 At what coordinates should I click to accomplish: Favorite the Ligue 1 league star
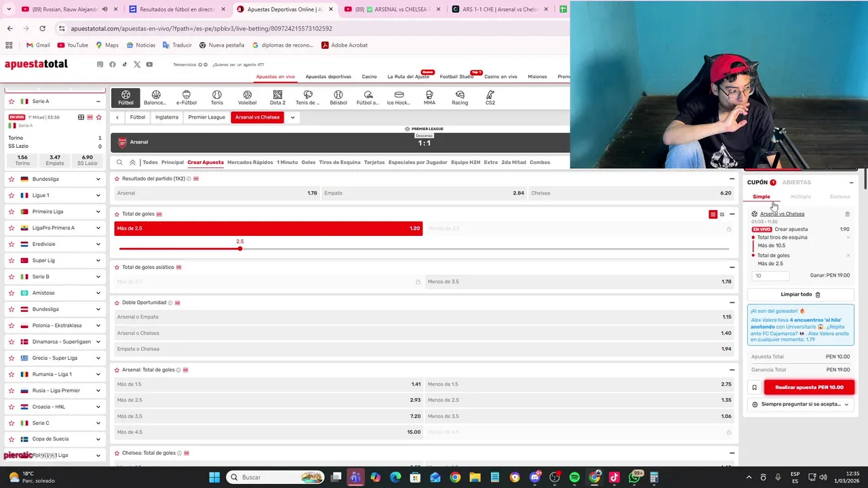tap(11, 195)
